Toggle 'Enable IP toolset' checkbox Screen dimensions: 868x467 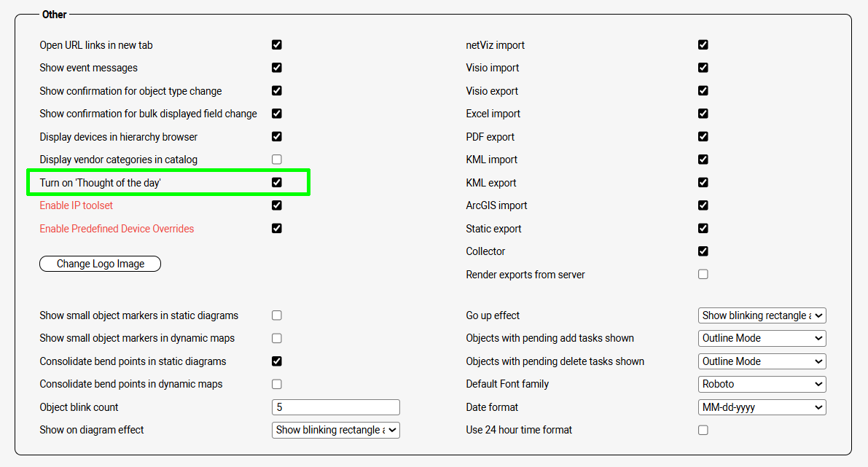click(277, 205)
